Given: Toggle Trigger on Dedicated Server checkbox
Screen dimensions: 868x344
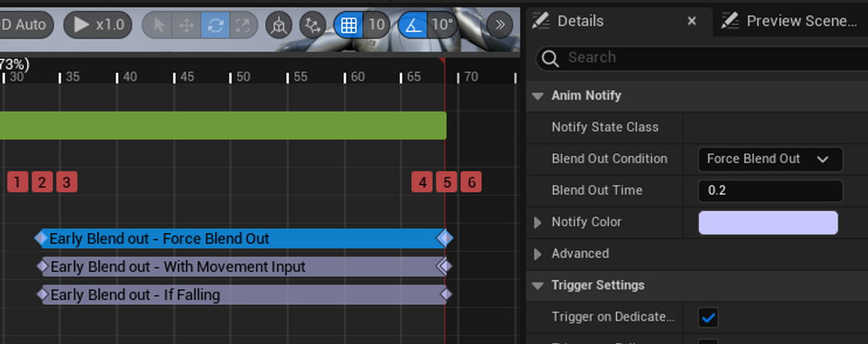Looking at the screenshot, I should coord(709,316).
